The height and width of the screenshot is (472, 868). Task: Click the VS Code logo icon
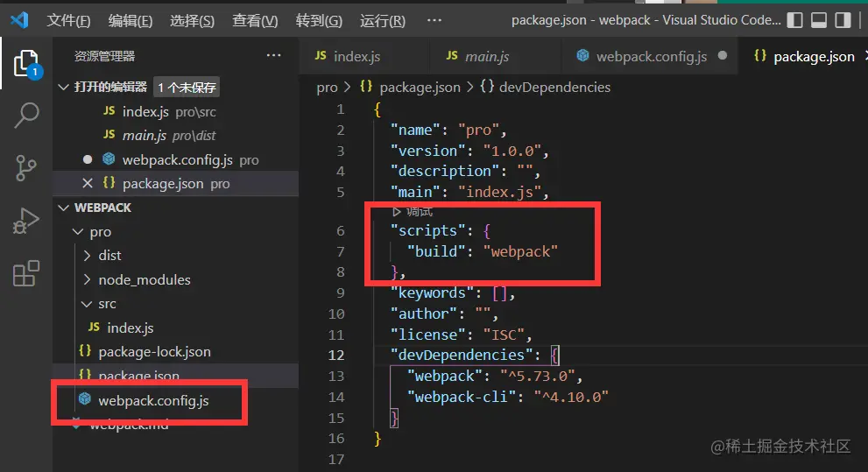click(19, 20)
